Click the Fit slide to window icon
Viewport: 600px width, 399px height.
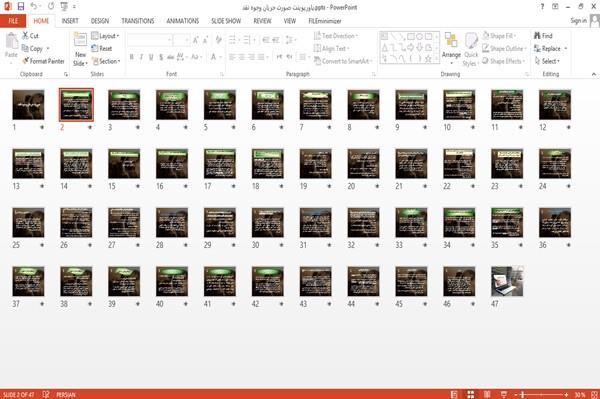(594, 394)
